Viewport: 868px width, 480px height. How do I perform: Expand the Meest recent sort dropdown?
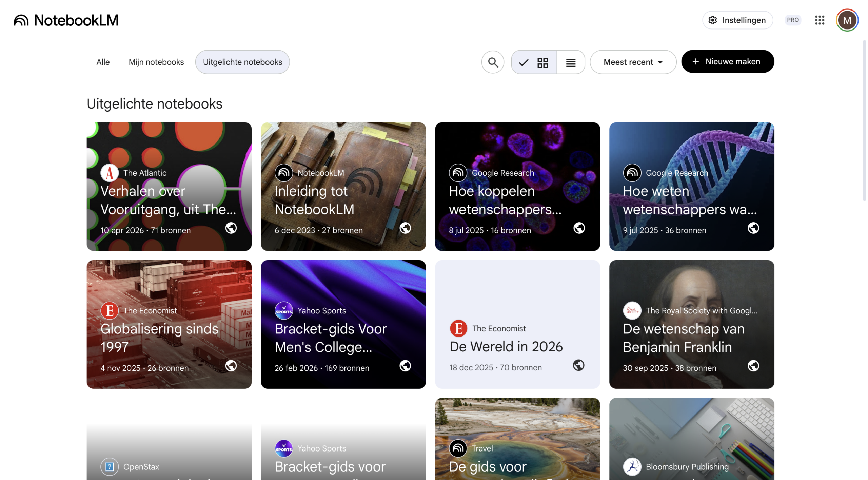tap(633, 62)
